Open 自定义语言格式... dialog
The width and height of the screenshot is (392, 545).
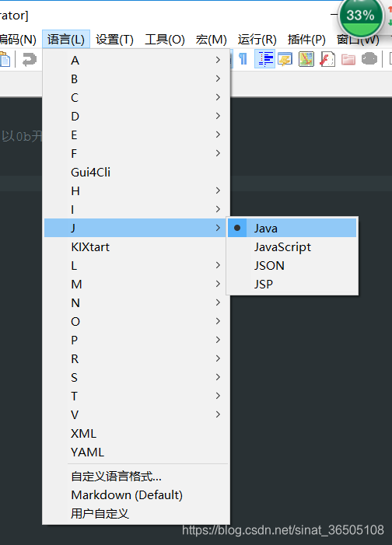point(136,476)
